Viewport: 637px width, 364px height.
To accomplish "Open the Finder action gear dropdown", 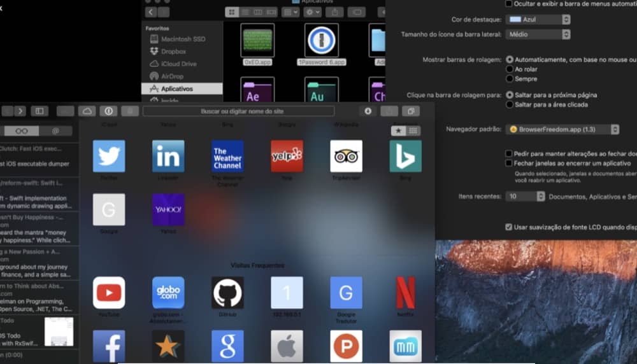I will coord(312,12).
